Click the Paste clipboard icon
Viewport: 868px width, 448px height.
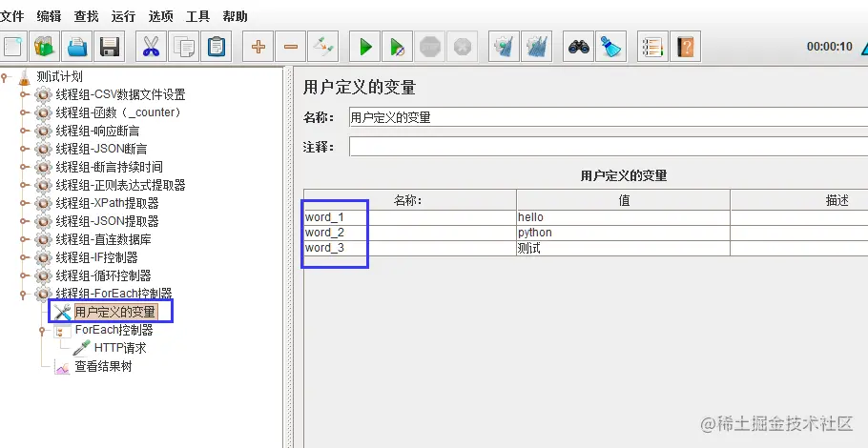pyautogui.click(x=216, y=47)
